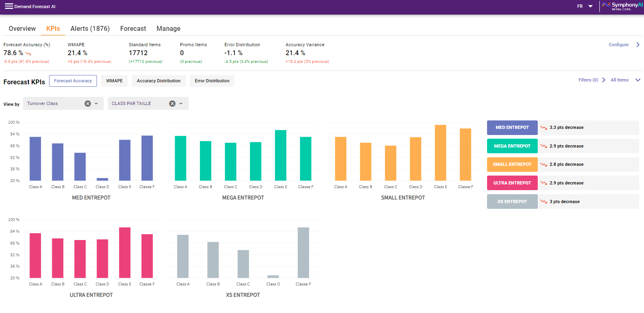The height and width of the screenshot is (313, 644).
Task: Click the Accuracy Variance 21.4 % value
Action: point(295,53)
